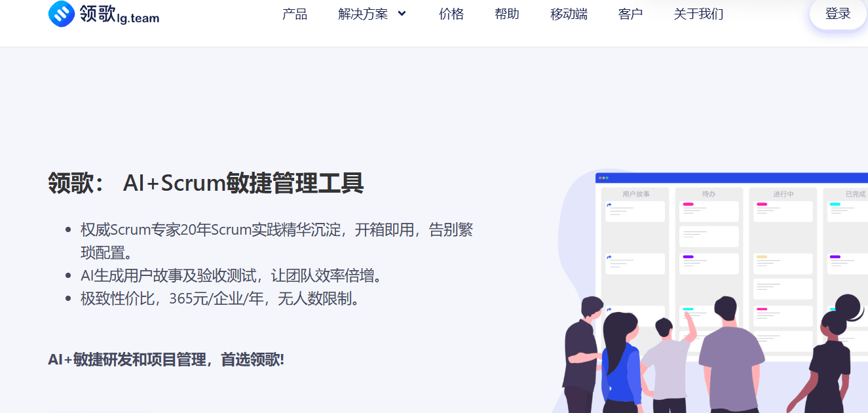Visit the 关于我们 page

point(698,14)
